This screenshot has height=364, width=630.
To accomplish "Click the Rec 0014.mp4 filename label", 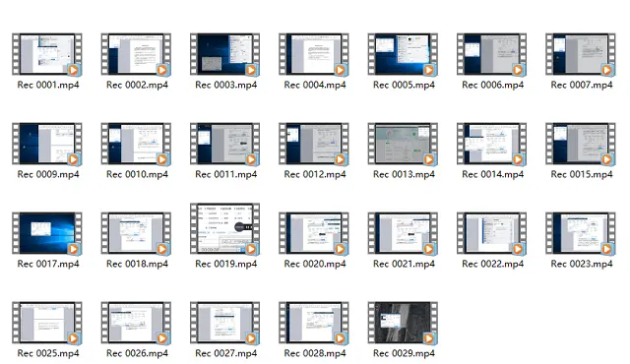I will coord(492,174).
